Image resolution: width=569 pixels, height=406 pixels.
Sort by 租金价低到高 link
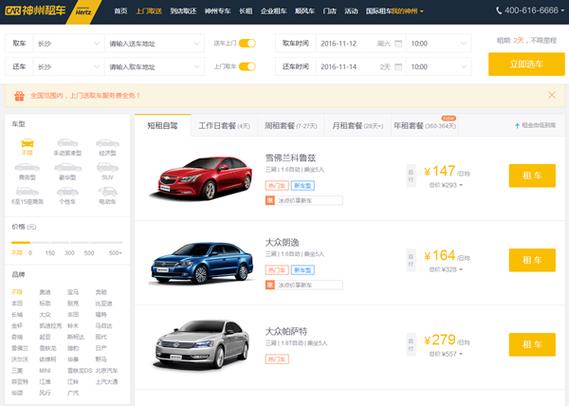(539, 126)
